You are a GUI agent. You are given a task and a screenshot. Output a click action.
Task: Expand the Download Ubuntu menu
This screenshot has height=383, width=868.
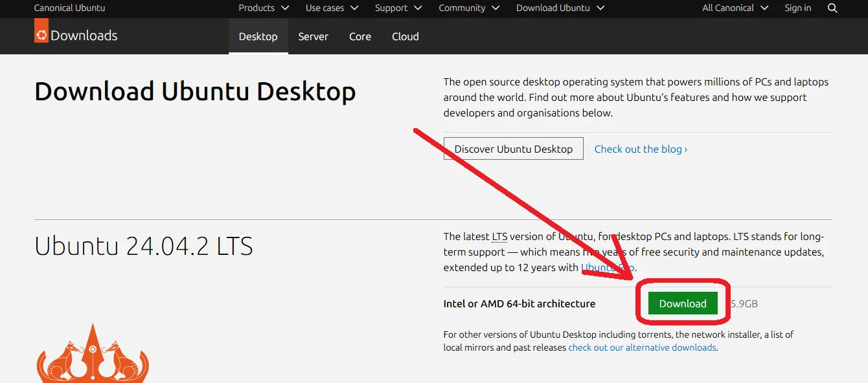pos(560,8)
